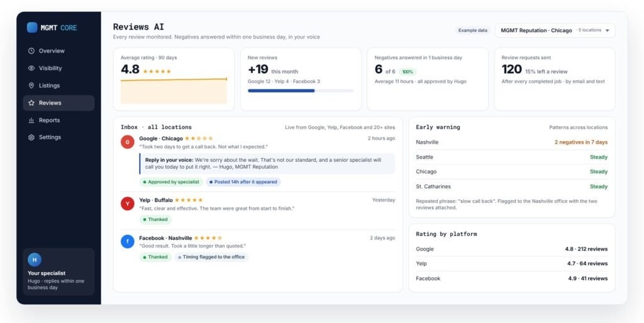Click the '2 negatives in 7 days' status
Image resolution: width=644 pixels, height=323 pixels.
click(581, 142)
